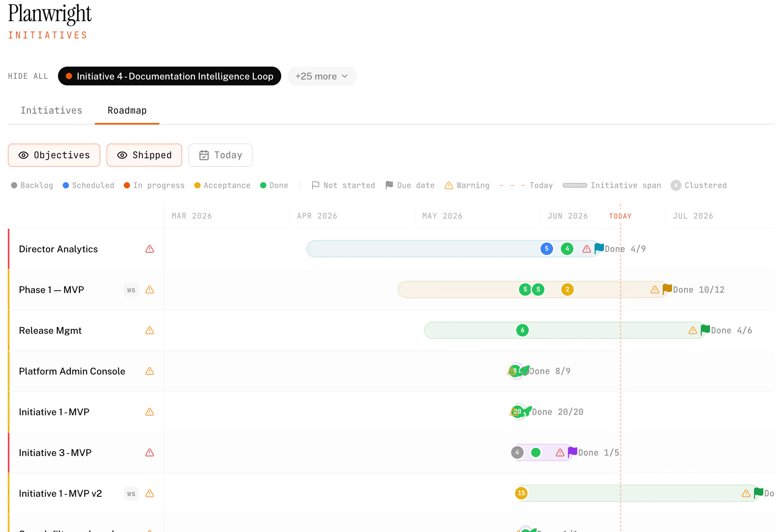The height and width of the screenshot is (532, 781).
Task: Click the Clustered legend badge
Action: pyautogui.click(x=676, y=185)
